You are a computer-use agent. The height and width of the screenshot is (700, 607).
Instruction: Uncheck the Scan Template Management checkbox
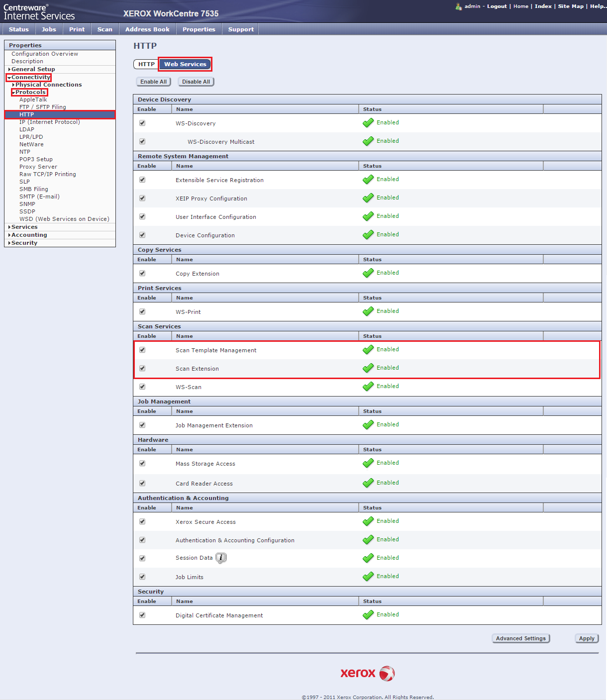142,350
